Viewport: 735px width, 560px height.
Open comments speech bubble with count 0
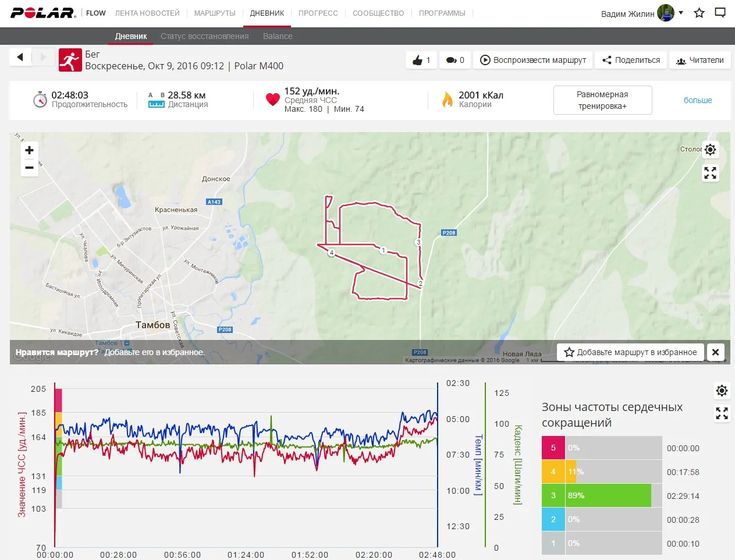coord(455,60)
